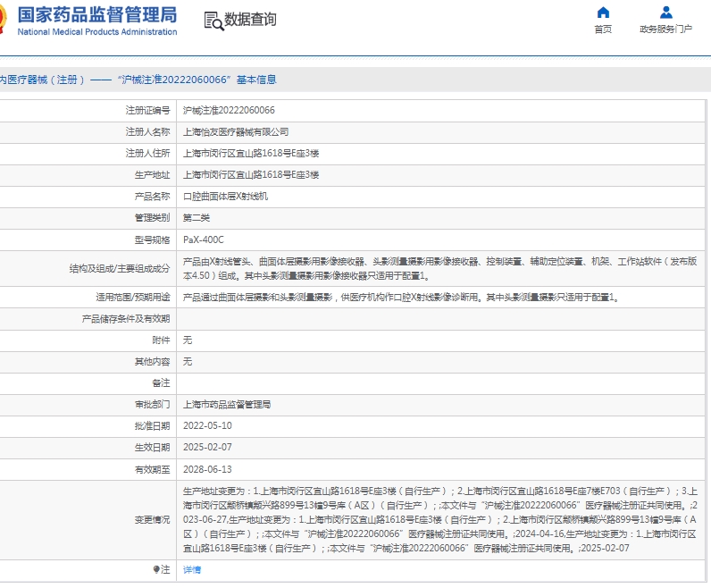Click 国家药品监督管理局 site title

97,14
